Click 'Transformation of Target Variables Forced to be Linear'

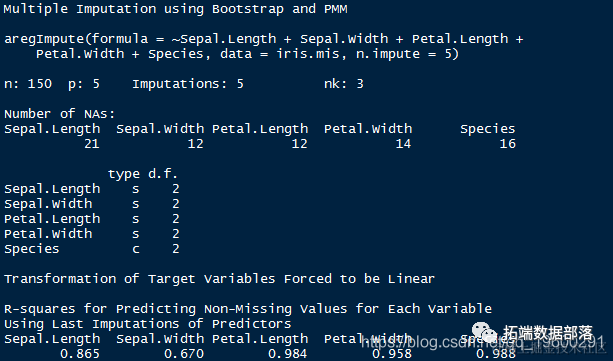click(x=219, y=278)
